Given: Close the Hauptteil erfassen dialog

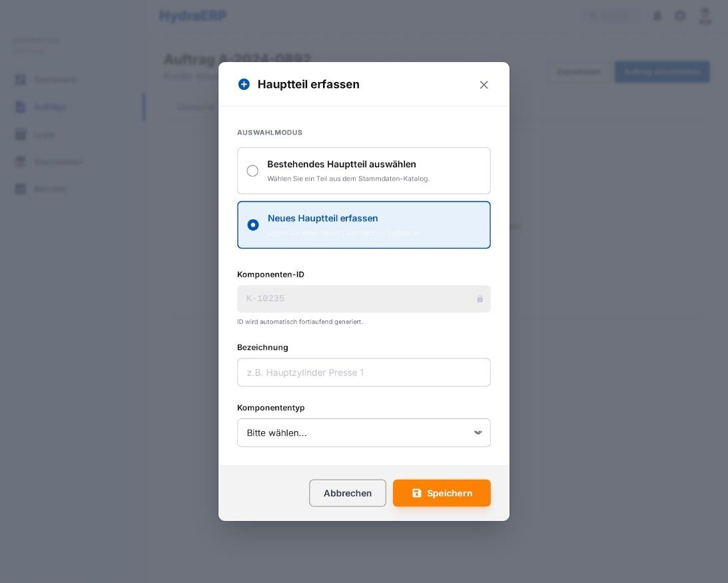Looking at the screenshot, I should [484, 85].
